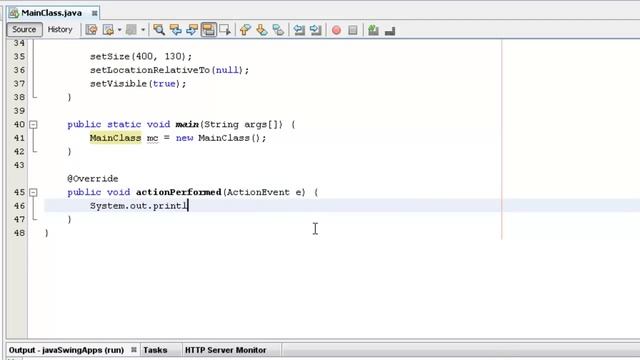Click the Back navigation icon
This screenshot has width=640, height=360.
pyautogui.click(x=108, y=30)
